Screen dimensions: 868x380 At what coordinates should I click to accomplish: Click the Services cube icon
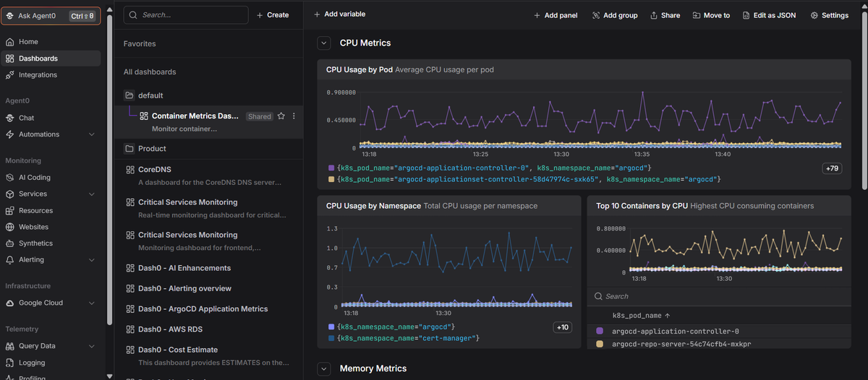pos(10,194)
